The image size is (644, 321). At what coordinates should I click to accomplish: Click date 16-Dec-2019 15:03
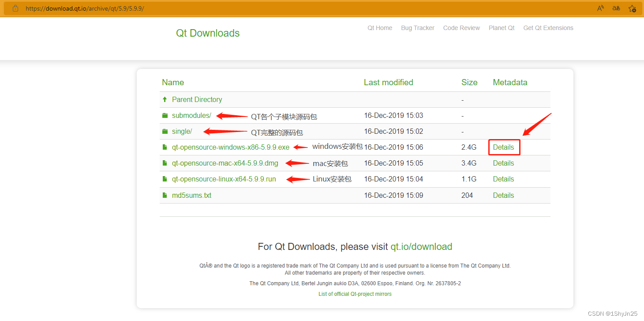[393, 116]
